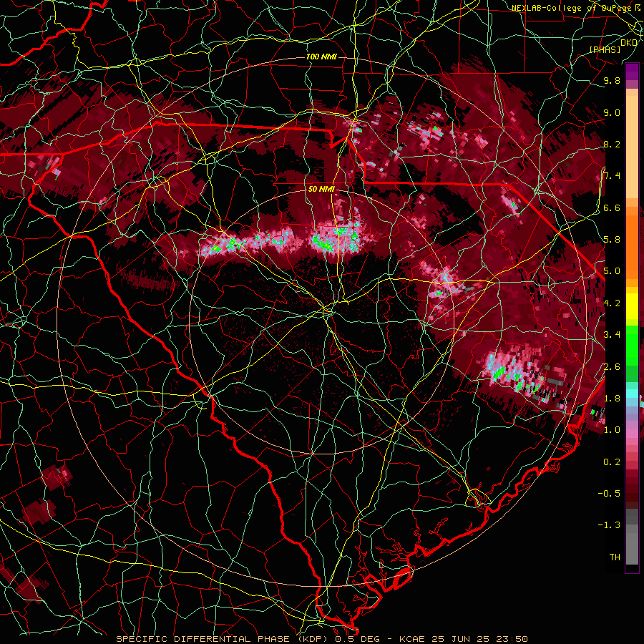Screen dimensions: 644x644
Task: Pick the yellow color band beside 4.2
Action: click(x=632, y=306)
